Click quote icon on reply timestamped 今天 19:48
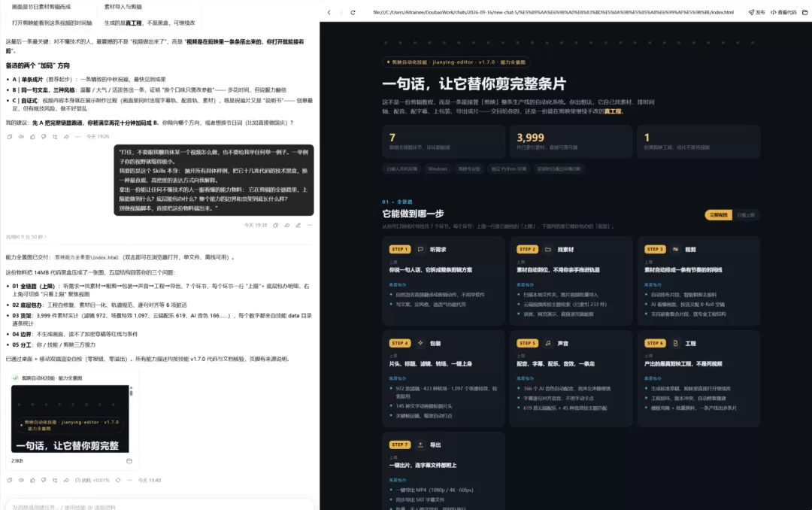This screenshot has width=812, height=510. (x=55, y=481)
